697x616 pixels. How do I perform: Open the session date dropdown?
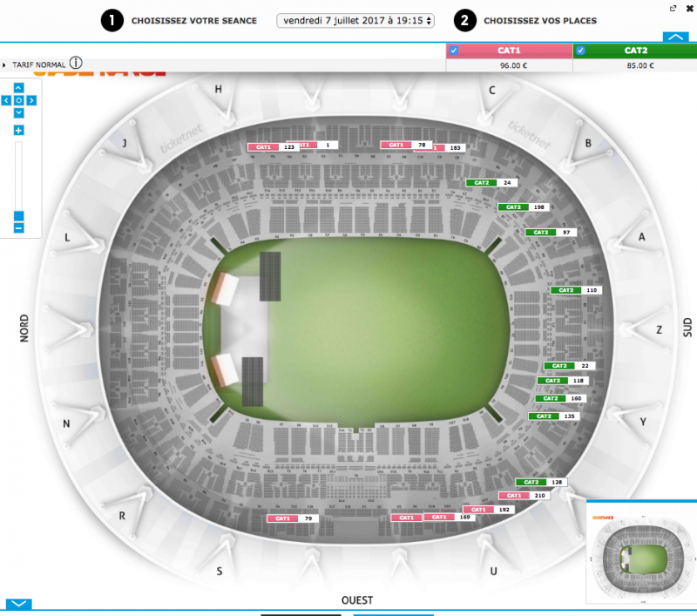[x=355, y=20]
